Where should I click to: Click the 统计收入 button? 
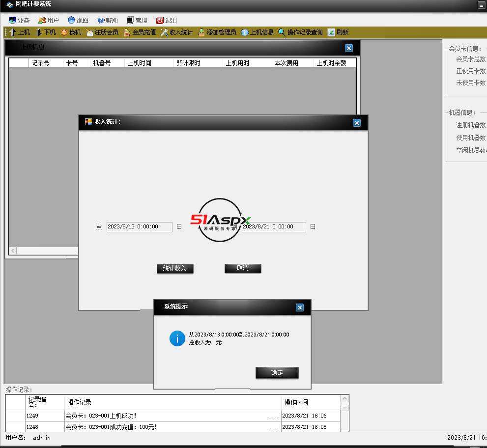[x=175, y=269]
